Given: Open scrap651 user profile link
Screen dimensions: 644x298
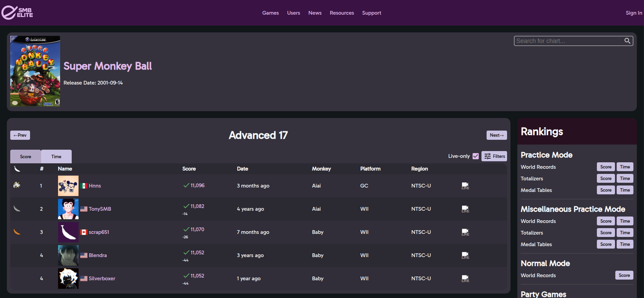Looking at the screenshot, I should pos(99,232).
